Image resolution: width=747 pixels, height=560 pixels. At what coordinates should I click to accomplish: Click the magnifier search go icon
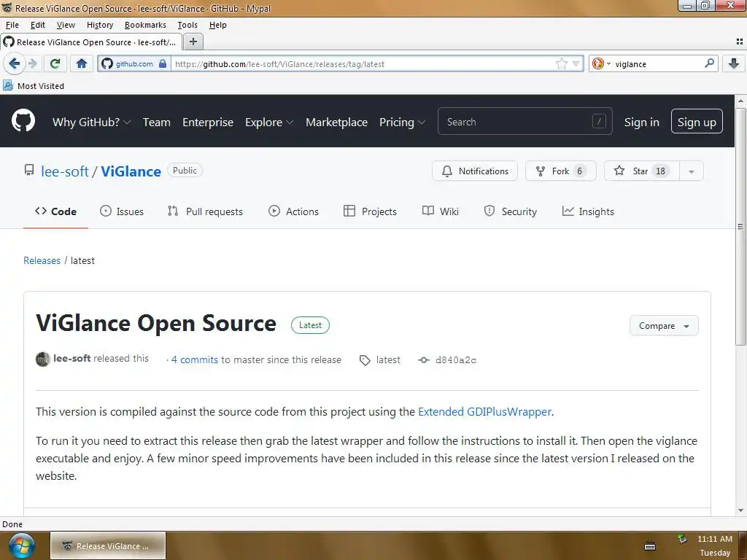point(709,63)
